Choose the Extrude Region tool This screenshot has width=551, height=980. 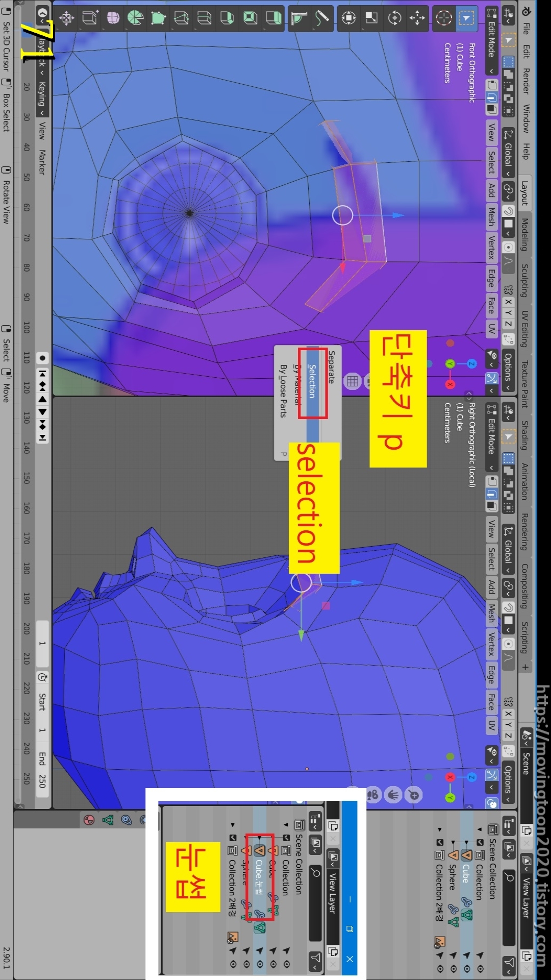(x=273, y=19)
